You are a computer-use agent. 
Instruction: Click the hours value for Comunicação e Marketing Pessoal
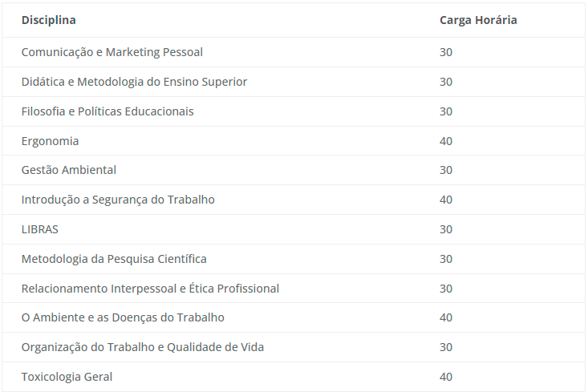click(x=446, y=52)
